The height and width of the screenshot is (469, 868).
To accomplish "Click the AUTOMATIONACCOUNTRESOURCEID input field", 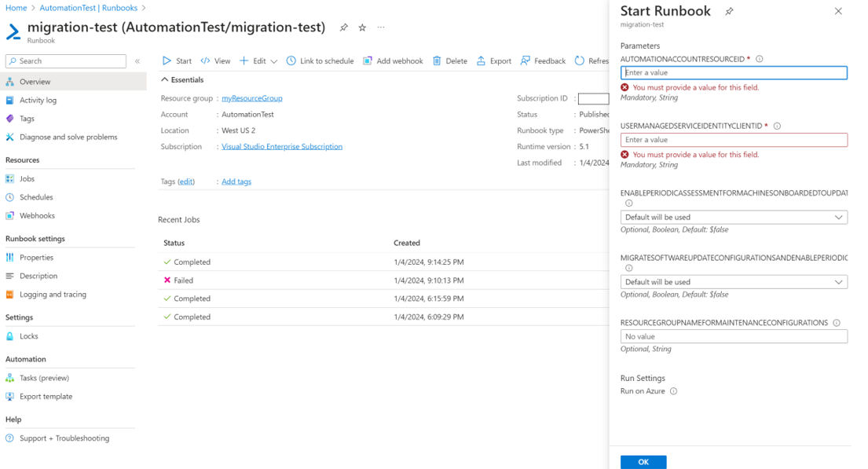I will click(734, 72).
